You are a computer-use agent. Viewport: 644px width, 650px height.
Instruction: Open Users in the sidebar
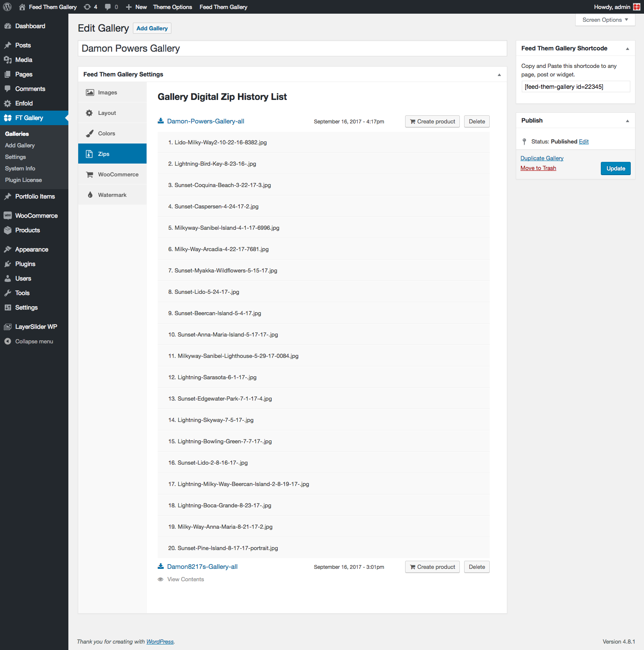34,278
